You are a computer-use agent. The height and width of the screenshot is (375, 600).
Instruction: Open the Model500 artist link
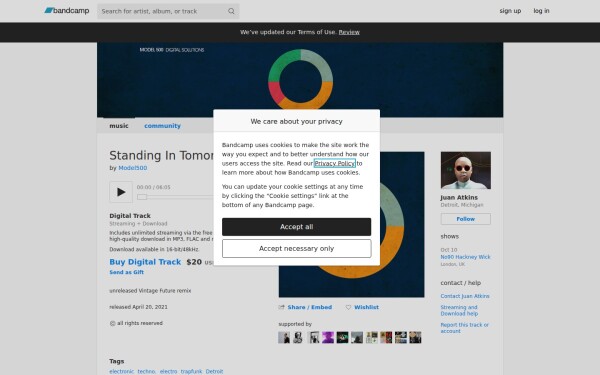[x=132, y=168]
